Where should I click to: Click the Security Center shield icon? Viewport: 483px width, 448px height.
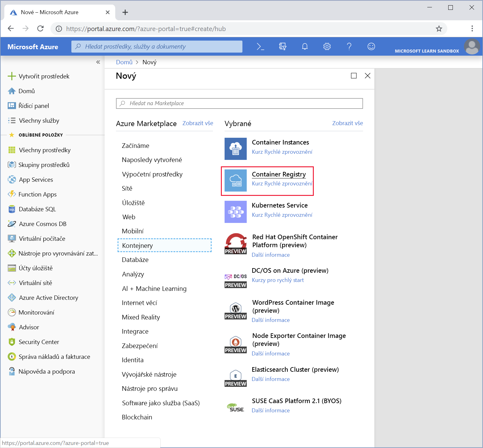point(12,342)
